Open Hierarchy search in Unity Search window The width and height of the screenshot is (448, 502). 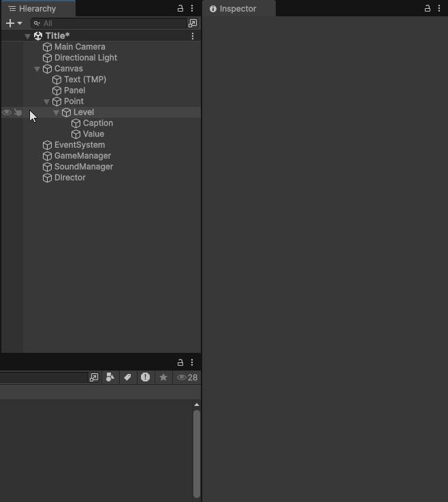[x=193, y=23]
